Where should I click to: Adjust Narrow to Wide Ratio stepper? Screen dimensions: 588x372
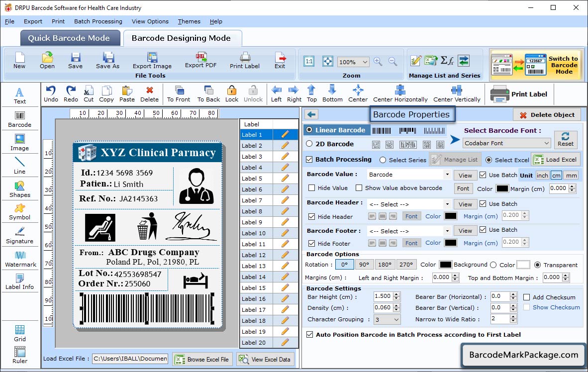[513, 319]
